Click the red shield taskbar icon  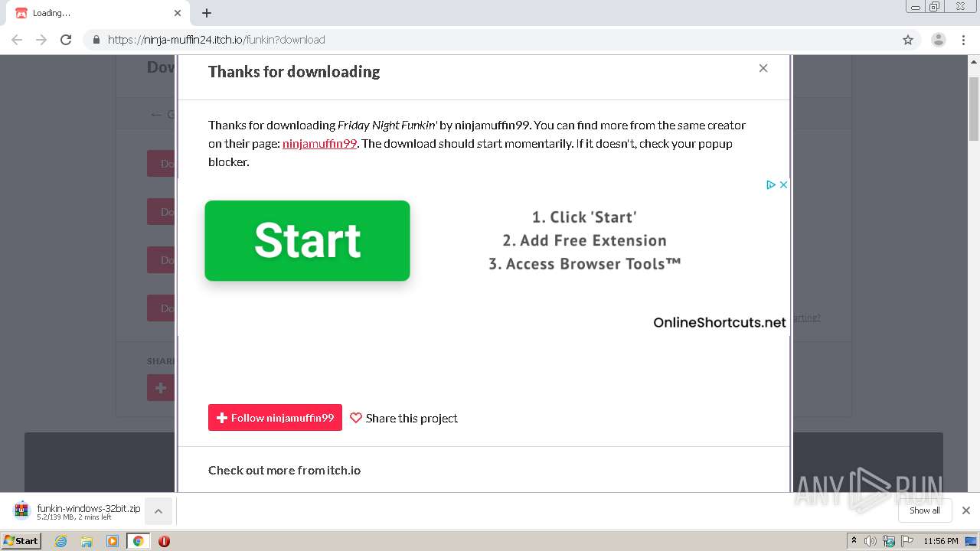click(x=164, y=541)
